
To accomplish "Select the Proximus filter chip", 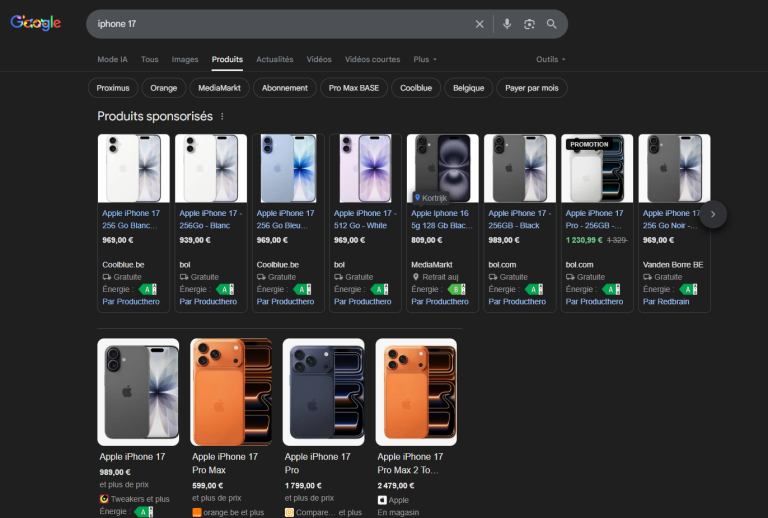I will point(113,88).
